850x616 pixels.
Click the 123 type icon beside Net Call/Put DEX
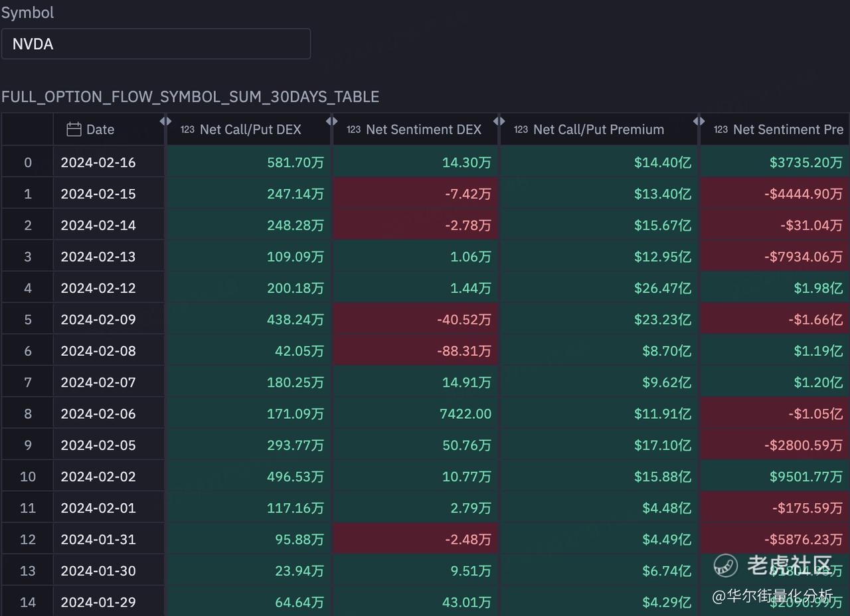(x=187, y=129)
